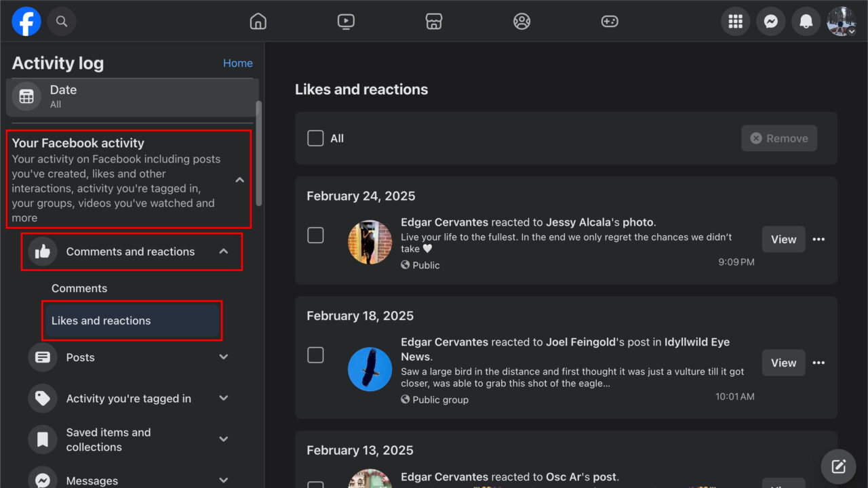
Task: Select the Video (Watch) icon
Action: point(346,21)
